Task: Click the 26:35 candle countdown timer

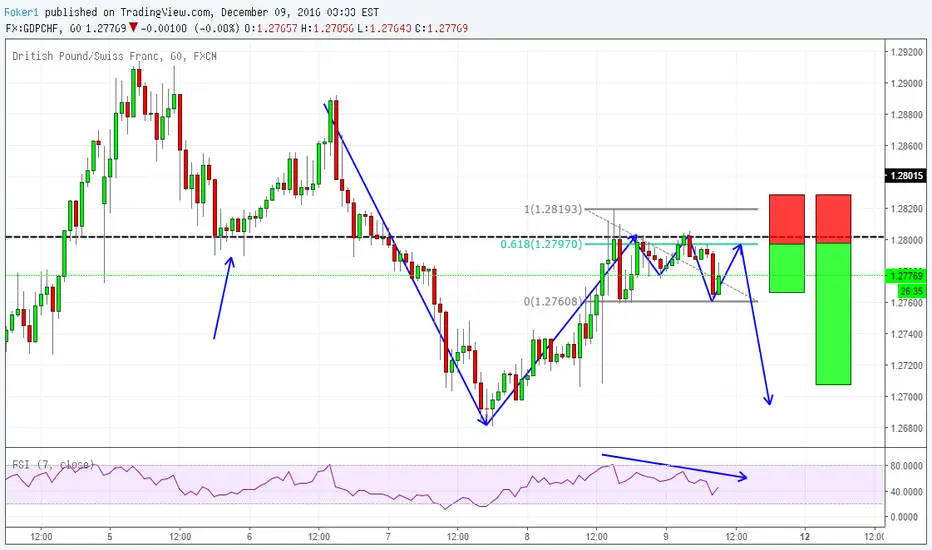Action: 912,291
